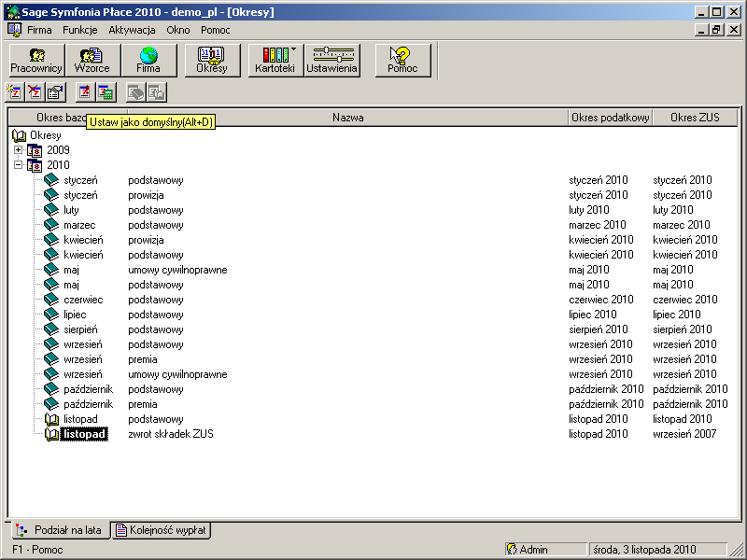Screen dimensions: 747x560
Task: Click the set as default period icon
Action: point(84,91)
